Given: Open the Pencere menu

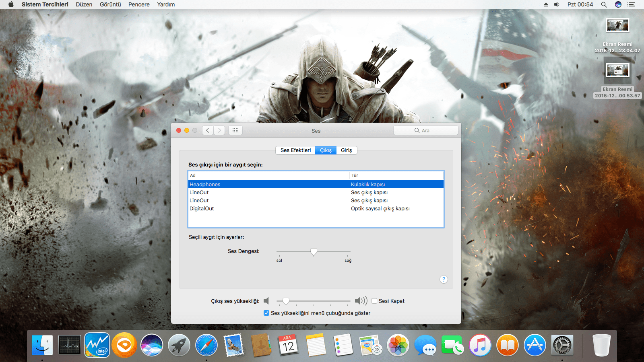Looking at the screenshot, I should pos(139,4).
